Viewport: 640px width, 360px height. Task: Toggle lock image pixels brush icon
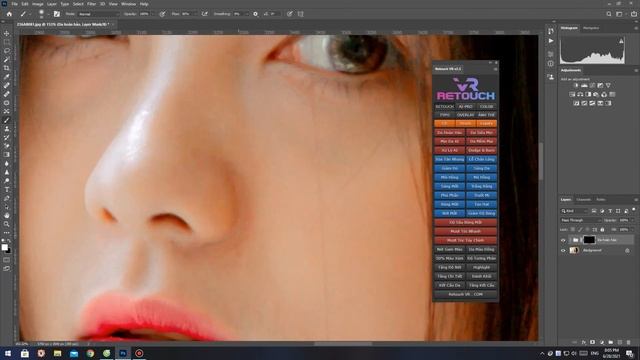tap(580, 230)
